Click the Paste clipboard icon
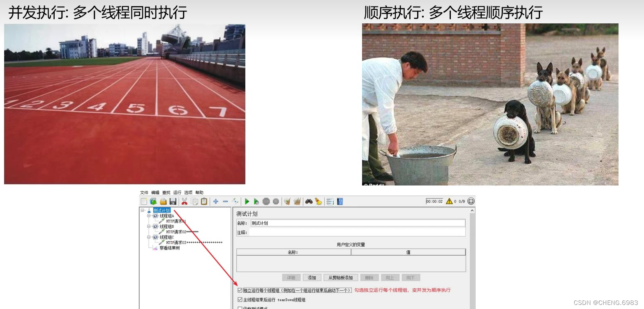 [204, 201]
